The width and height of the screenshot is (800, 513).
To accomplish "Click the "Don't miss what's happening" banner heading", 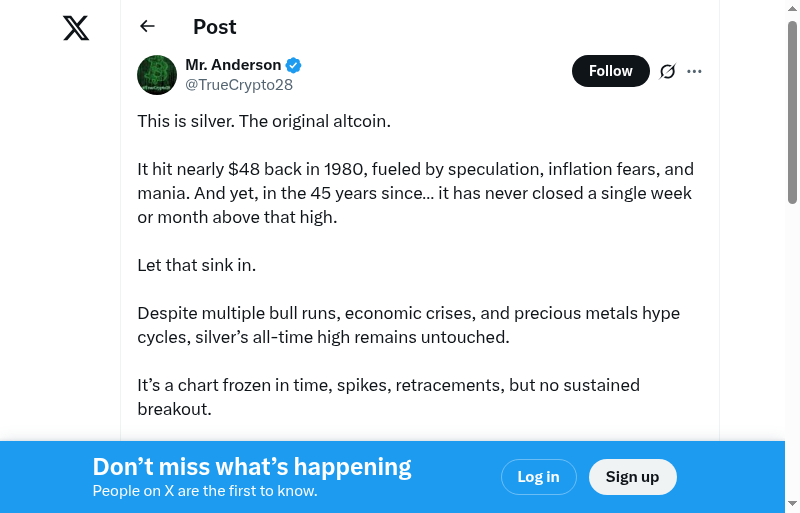I will (x=252, y=466).
